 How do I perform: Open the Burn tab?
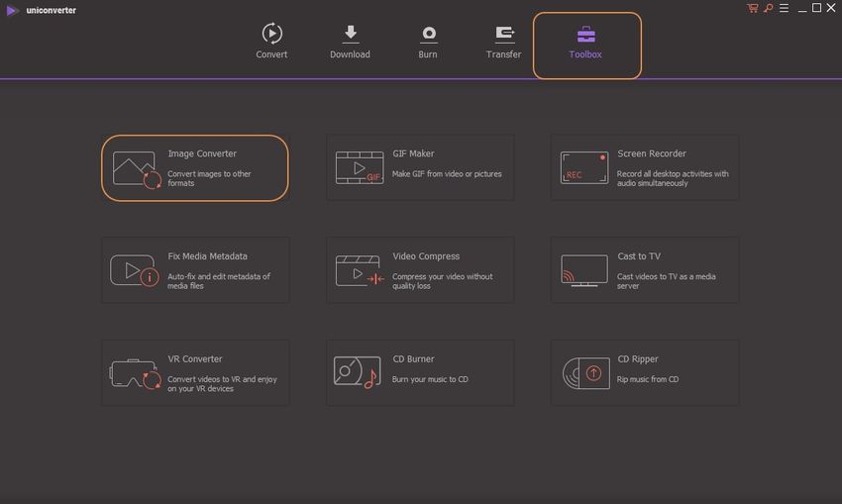428,42
